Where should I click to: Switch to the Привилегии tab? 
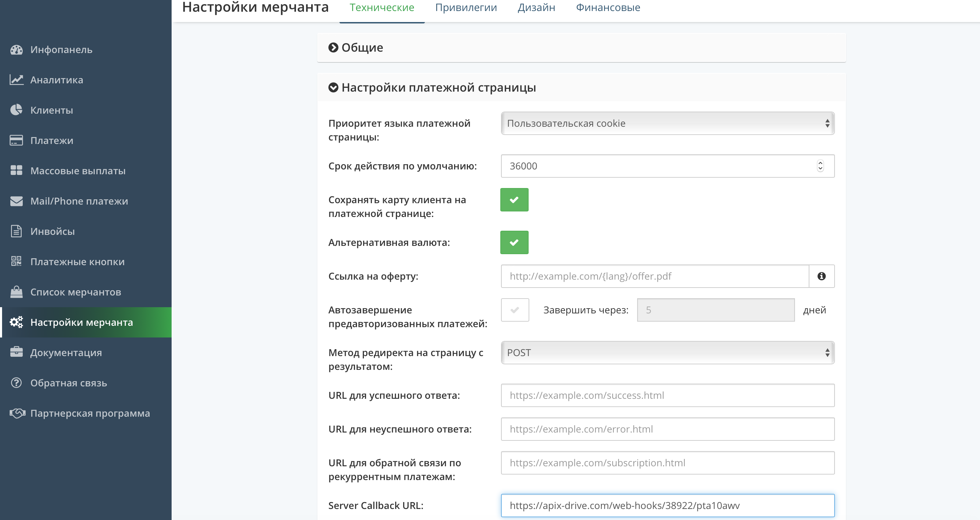coord(466,8)
